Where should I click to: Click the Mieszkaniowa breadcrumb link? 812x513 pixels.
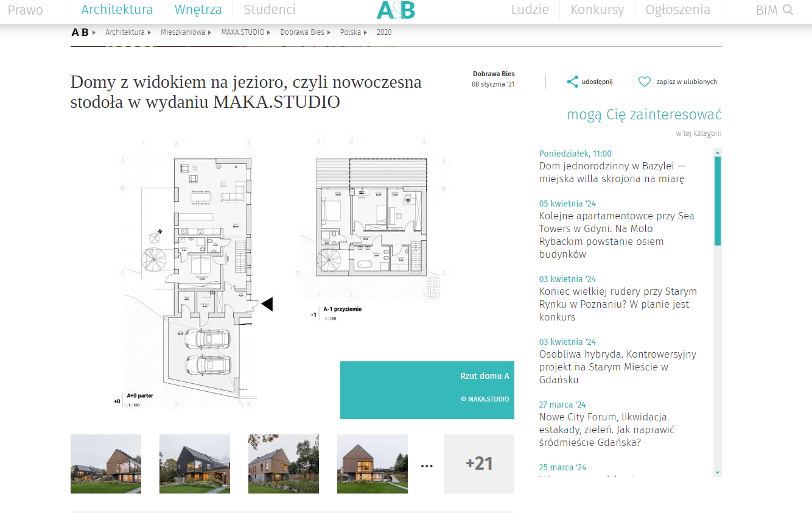click(x=183, y=32)
